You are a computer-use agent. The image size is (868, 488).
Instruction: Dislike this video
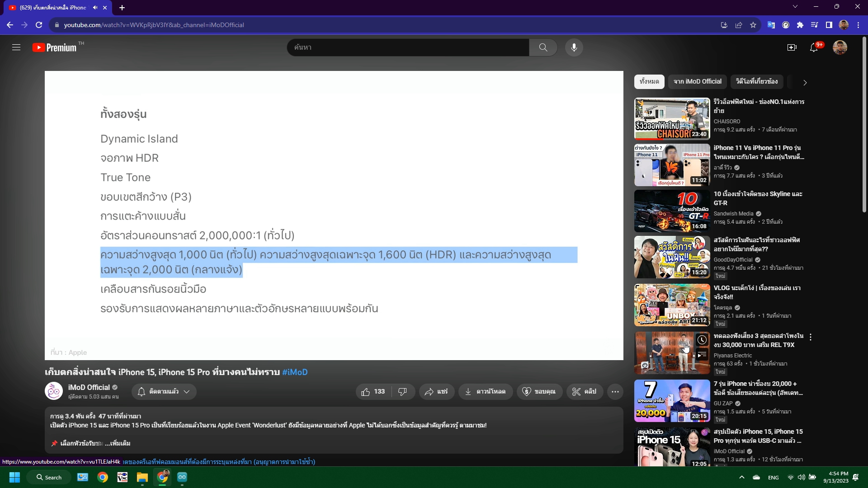pos(403,392)
